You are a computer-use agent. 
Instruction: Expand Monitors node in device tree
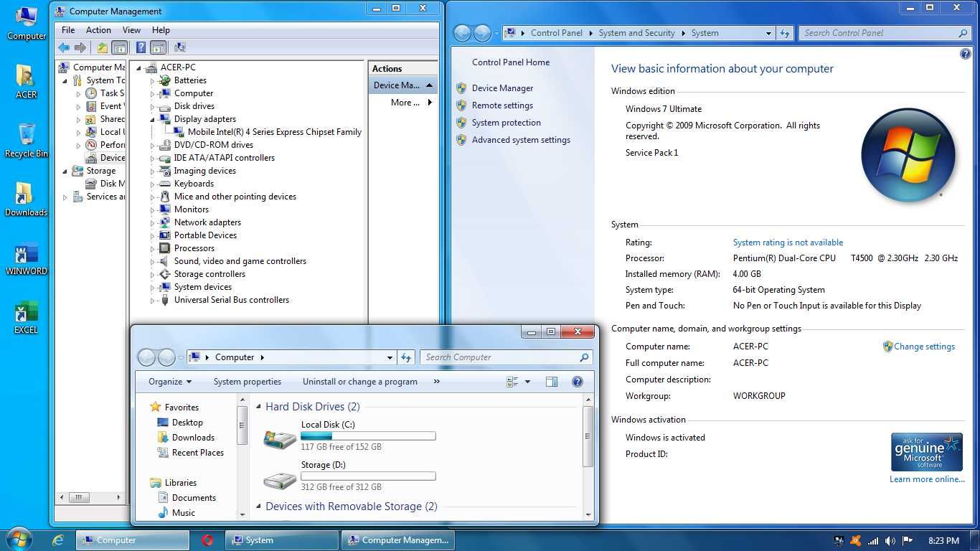point(153,210)
